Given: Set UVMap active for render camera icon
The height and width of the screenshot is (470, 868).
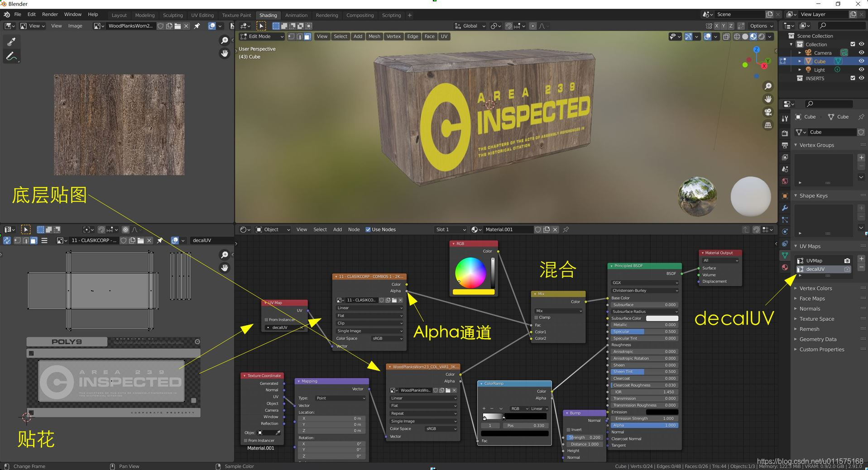Looking at the screenshot, I should [x=847, y=261].
